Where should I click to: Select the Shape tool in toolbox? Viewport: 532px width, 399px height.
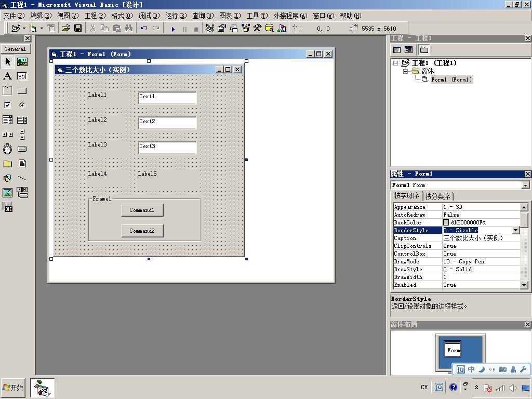tap(7, 178)
